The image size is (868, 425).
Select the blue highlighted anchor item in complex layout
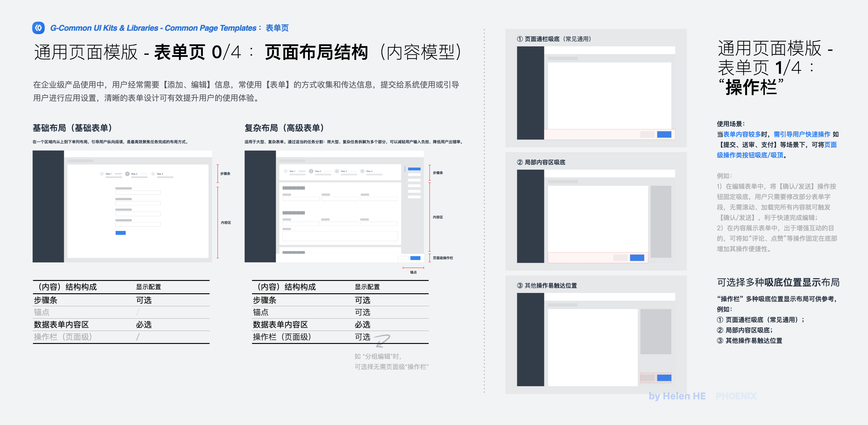414,169
